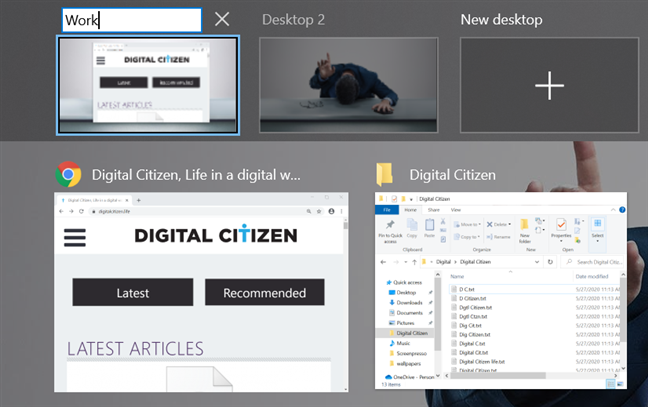
Task: Click the "New desktop" label
Action: [501, 19]
